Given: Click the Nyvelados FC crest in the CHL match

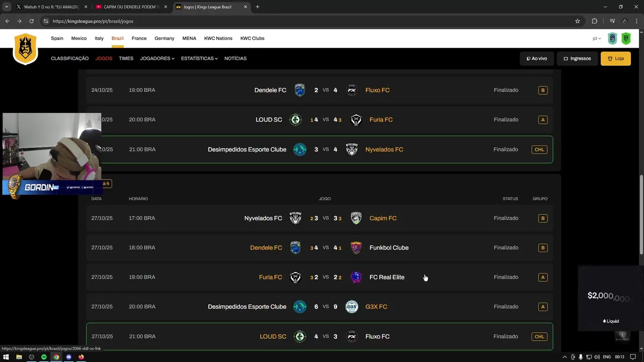Looking at the screenshot, I should 352,149.
